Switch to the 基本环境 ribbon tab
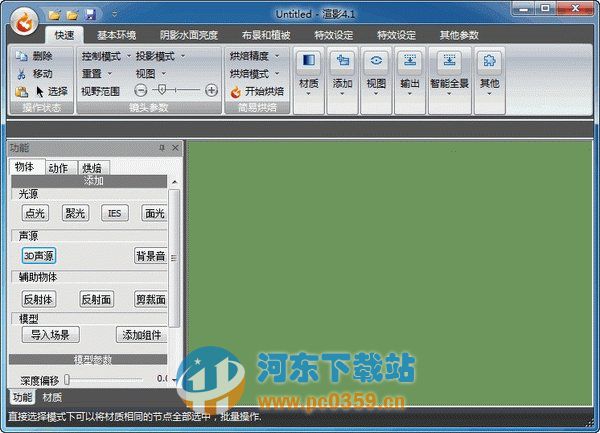Viewport: 600px width, 433px height. (x=116, y=35)
